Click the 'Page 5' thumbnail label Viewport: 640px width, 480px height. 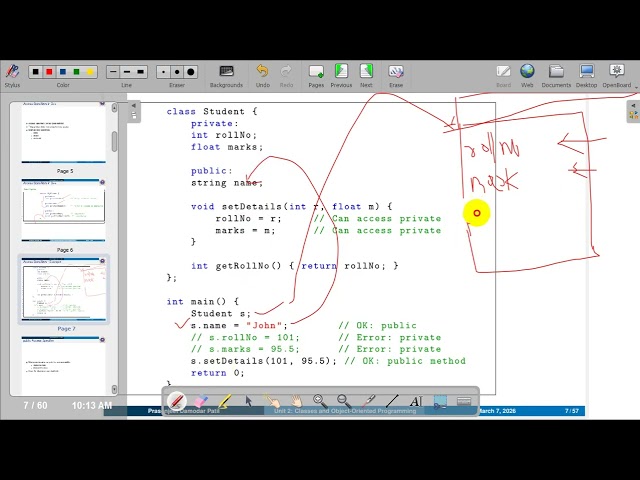tap(65, 171)
